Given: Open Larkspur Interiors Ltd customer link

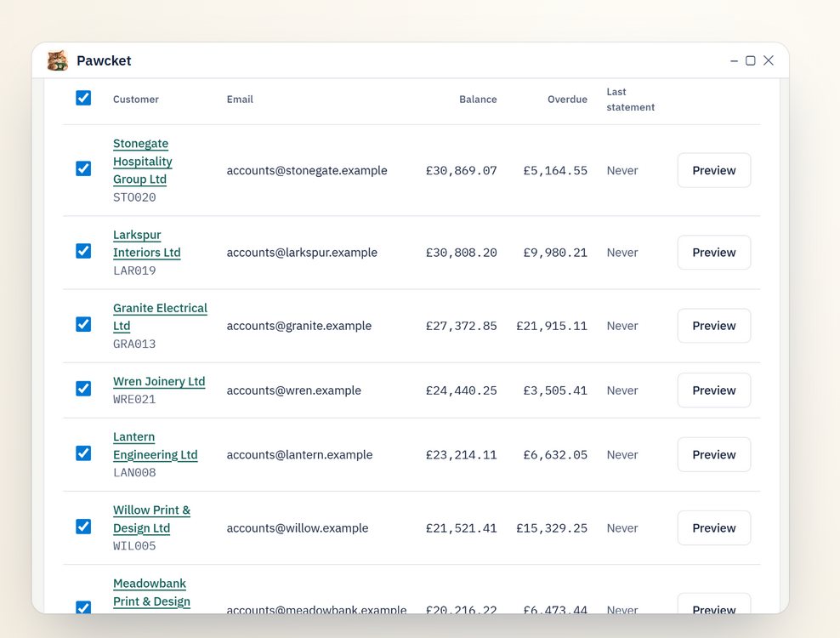Looking at the screenshot, I should coord(147,243).
